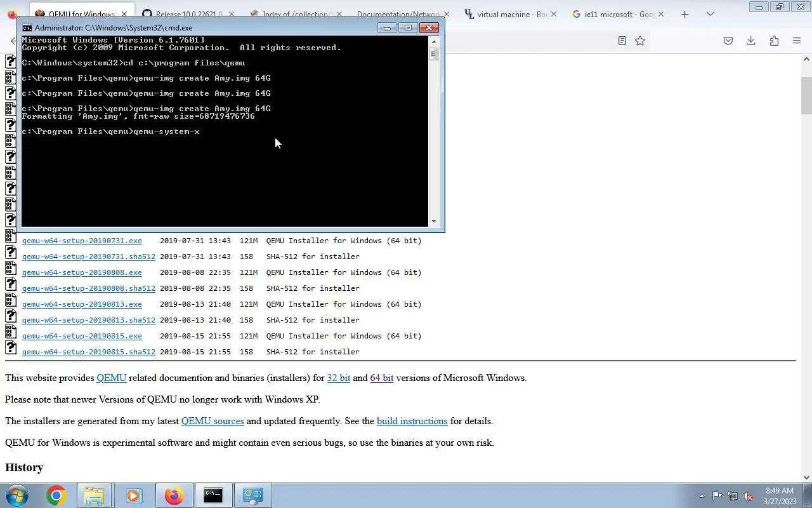Click the History heading text
The image size is (812, 508).
(x=24, y=467)
